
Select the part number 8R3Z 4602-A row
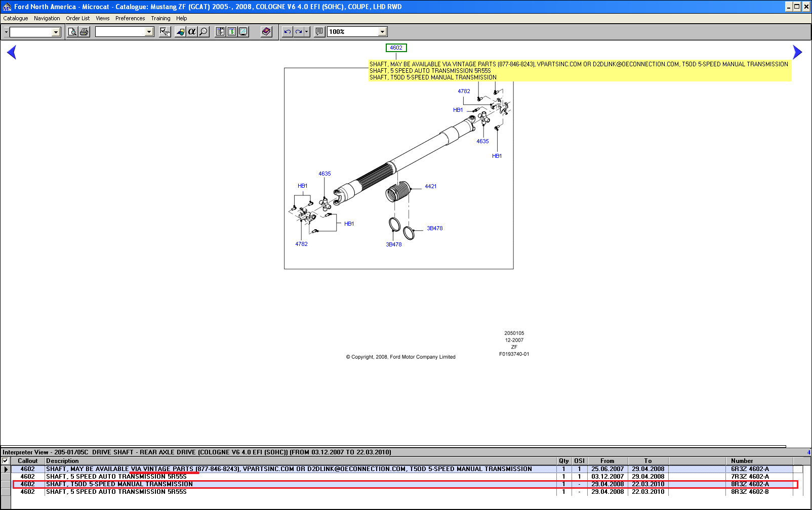pyautogui.click(x=407, y=484)
